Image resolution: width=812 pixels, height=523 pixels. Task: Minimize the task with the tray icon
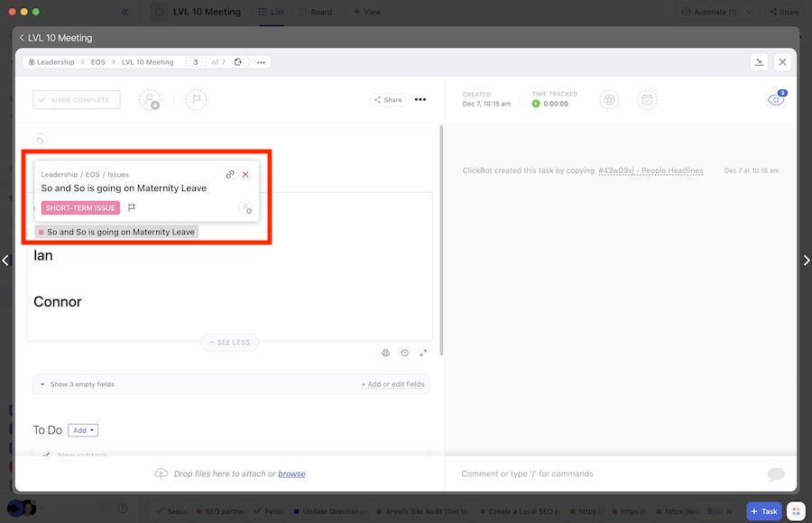tap(759, 62)
